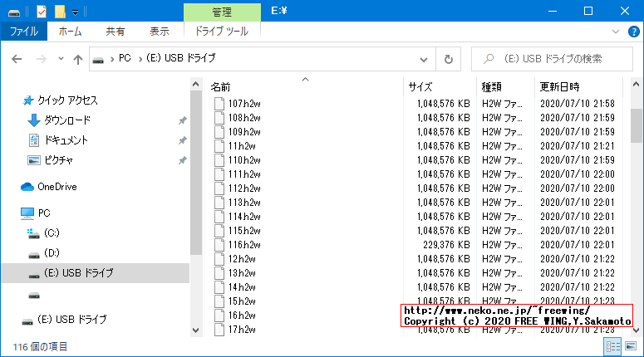644x357 pixels.
Task: Click the file icon of 16h2w
Action: click(x=219, y=315)
